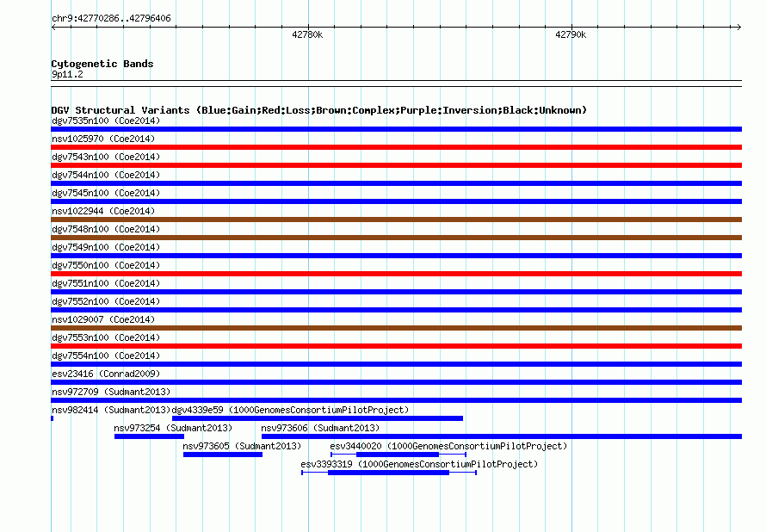Click the nsv973605 (Sudmant2013) label
This screenshot has width=766, height=532.
pyautogui.click(x=242, y=446)
